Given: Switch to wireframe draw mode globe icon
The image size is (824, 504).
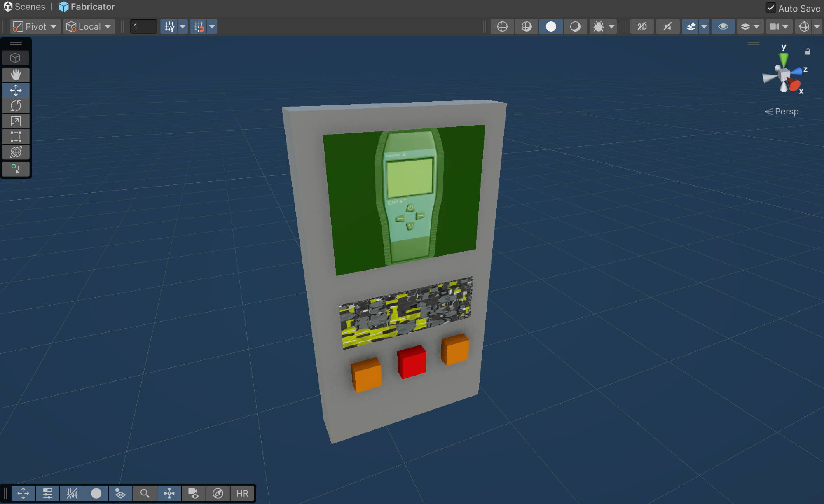Looking at the screenshot, I should (502, 27).
